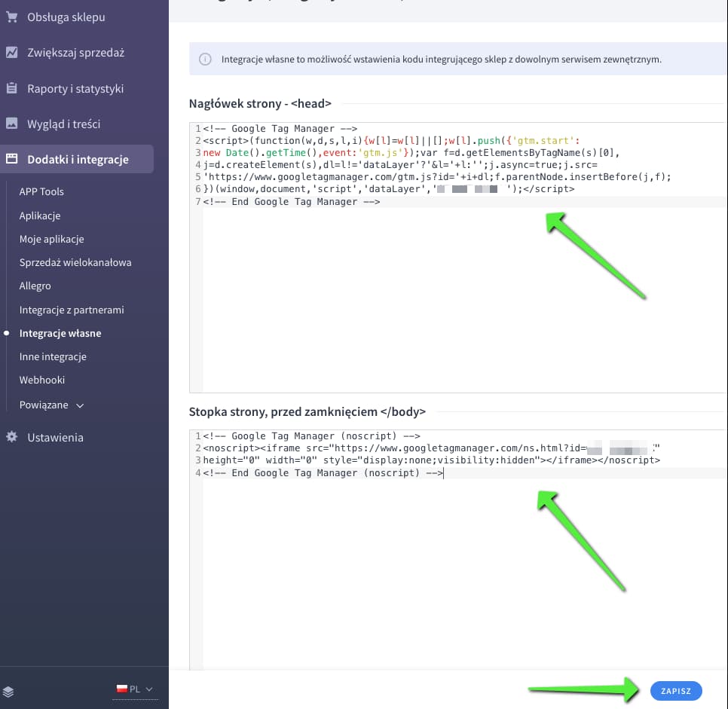Click the info icon in the blue notice
The height and width of the screenshot is (709, 728).
click(205, 60)
